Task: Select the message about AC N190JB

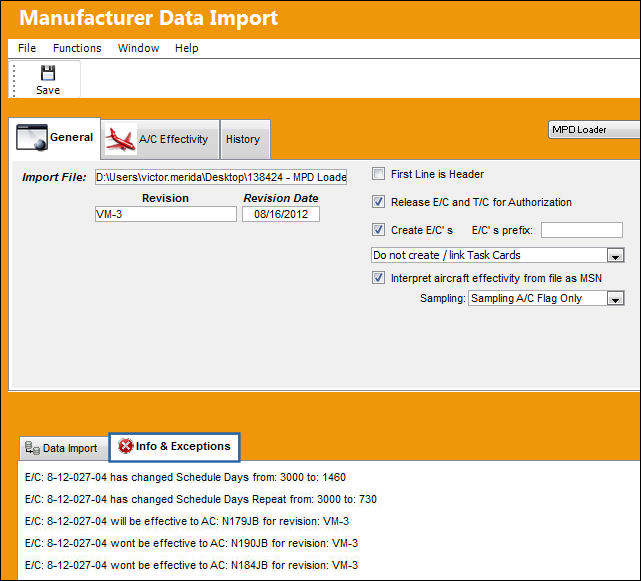Action: click(x=191, y=543)
